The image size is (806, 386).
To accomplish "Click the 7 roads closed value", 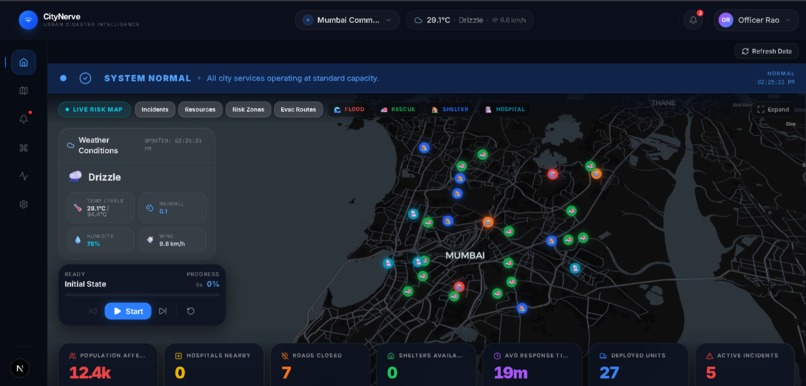I will pyautogui.click(x=286, y=373).
